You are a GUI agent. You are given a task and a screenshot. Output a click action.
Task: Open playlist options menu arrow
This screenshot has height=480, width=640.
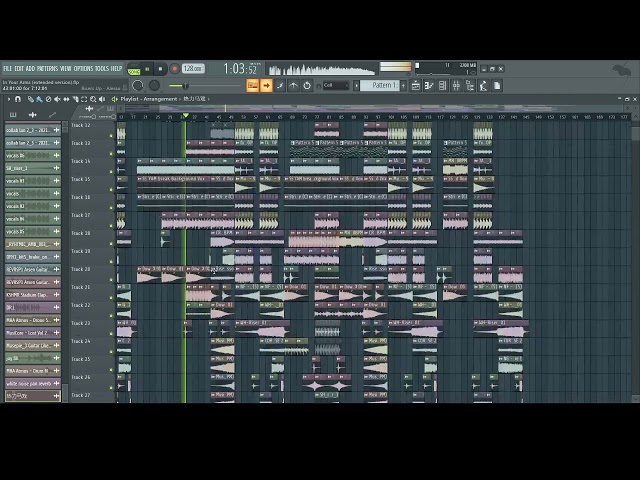[x=9, y=99]
